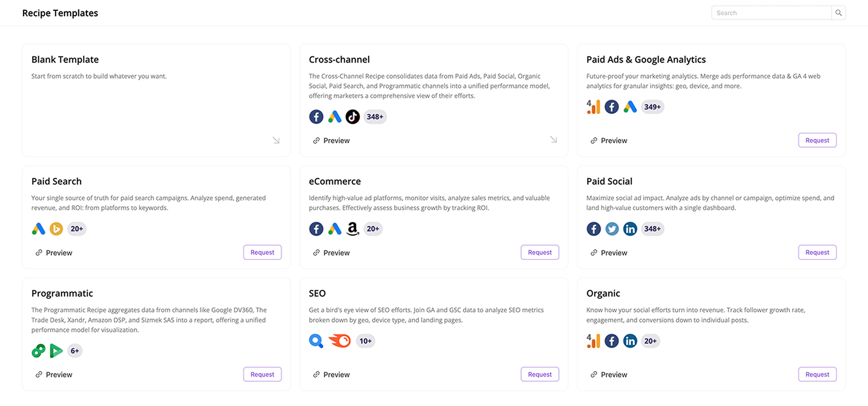
Task: Expand the 10+ sources badge in SEO
Action: point(365,341)
